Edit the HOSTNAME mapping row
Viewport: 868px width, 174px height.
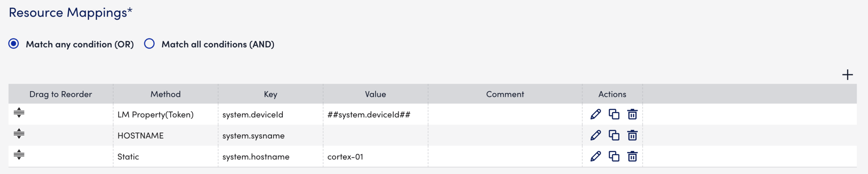point(595,136)
